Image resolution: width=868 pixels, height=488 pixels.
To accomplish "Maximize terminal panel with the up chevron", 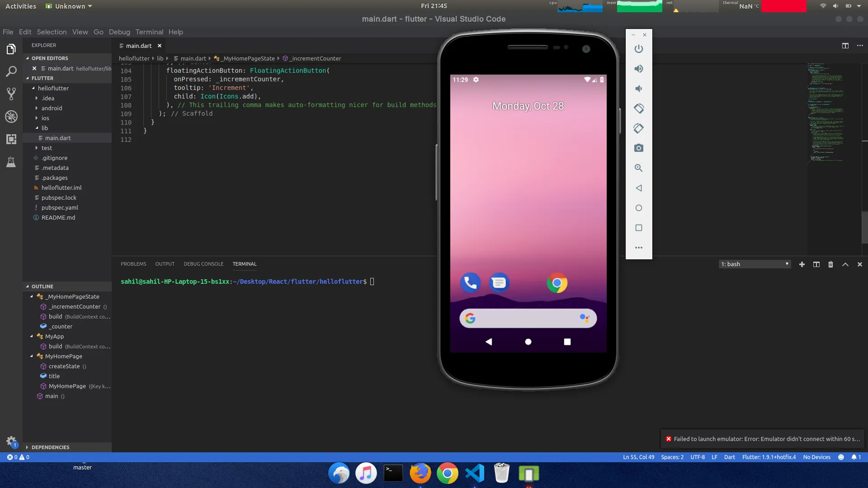I will click(845, 264).
